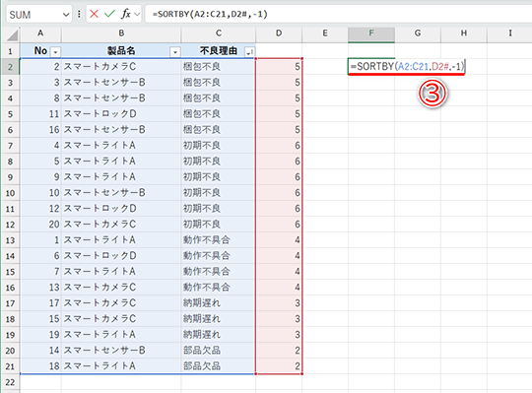Click 部品欠品 in row 20
The width and height of the screenshot is (532, 393).
(x=202, y=351)
